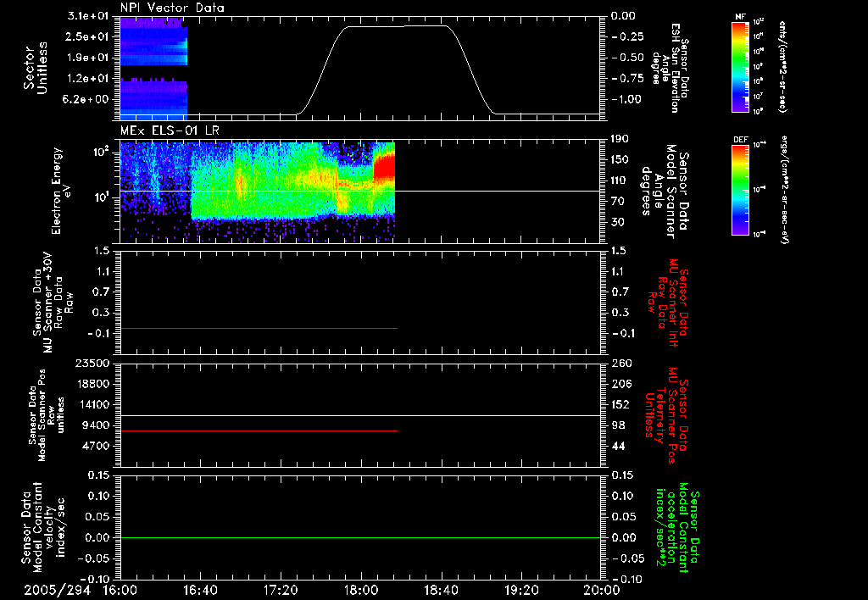Click the '152' telemetry axis tick
Screen dimensions: 868x600
tap(620, 404)
